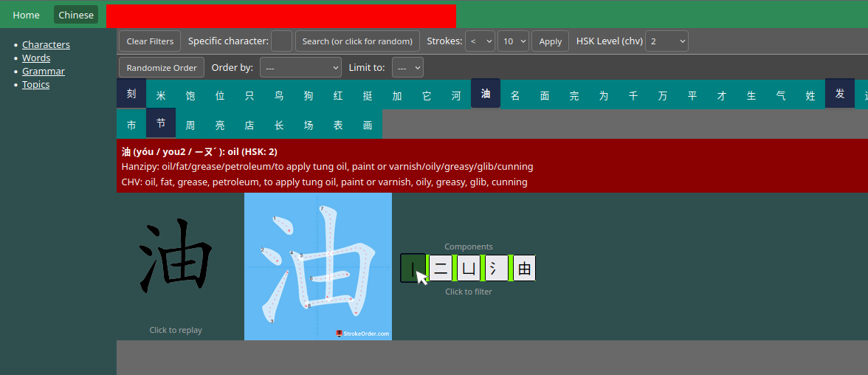Filter by the 由 component tile

[524, 269]
